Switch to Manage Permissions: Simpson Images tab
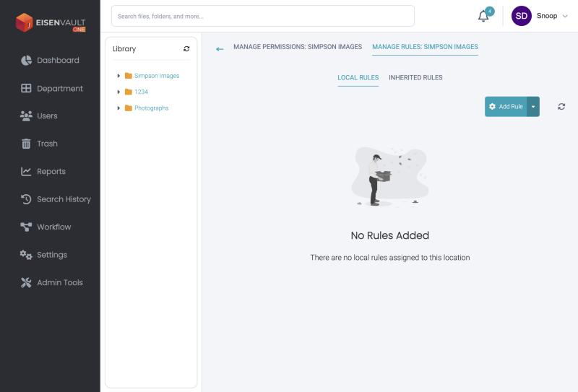The height and width of the screenshot is (392, 578). [298, 47]
